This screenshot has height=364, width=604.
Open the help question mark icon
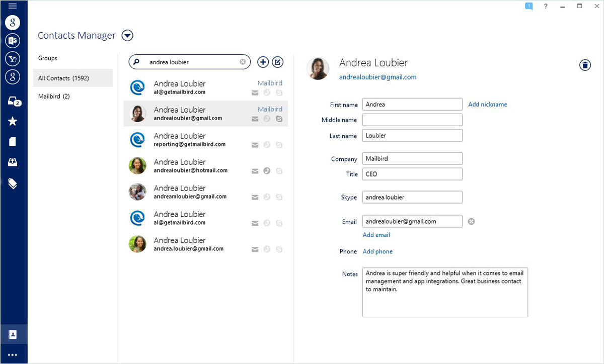(x=546, y=7)
